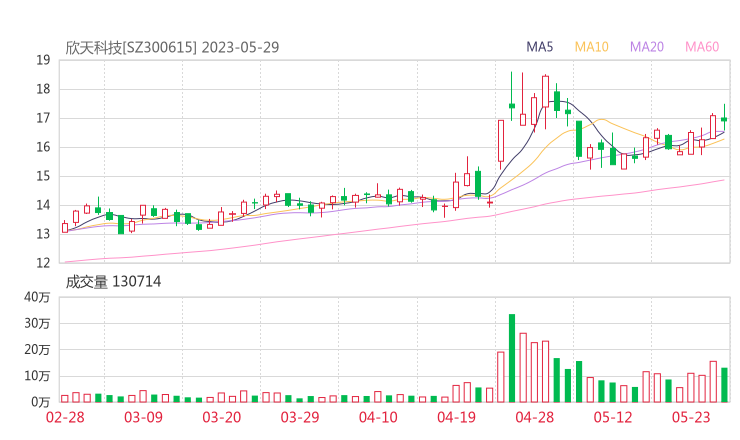Click the 20万 volume axis label

click(x=37, y=350)
